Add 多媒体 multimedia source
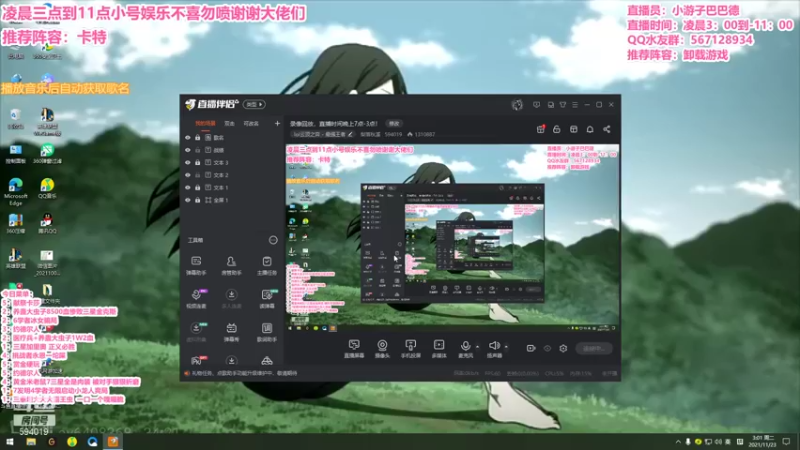 [x=439, y=349]
